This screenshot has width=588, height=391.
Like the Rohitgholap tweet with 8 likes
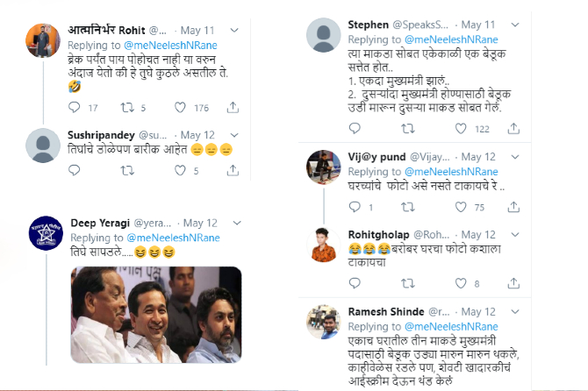click(x=461, y=283)
